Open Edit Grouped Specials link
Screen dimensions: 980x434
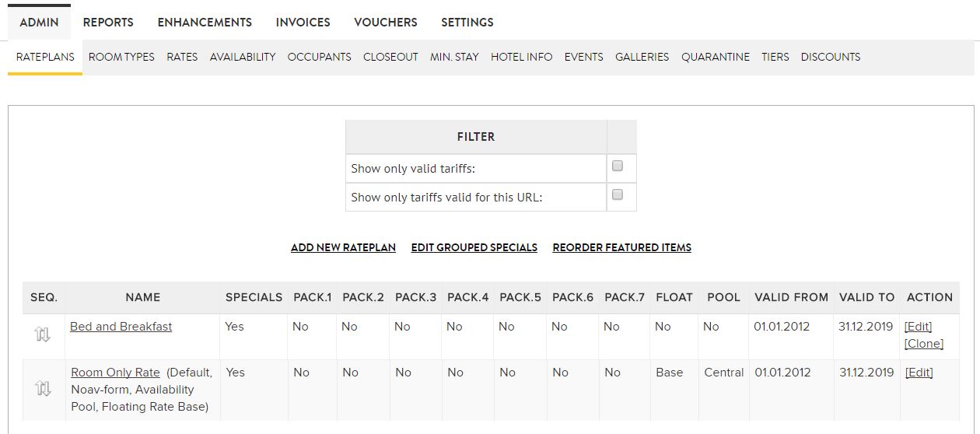pos(474,247)
